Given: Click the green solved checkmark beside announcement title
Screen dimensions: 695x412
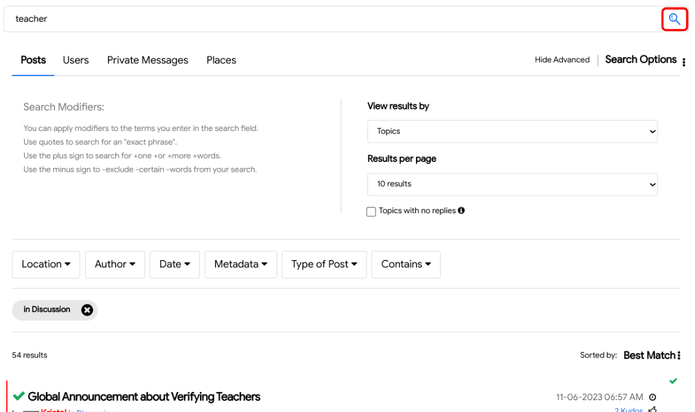Looking at the screenshot, I should click(19, 396).
